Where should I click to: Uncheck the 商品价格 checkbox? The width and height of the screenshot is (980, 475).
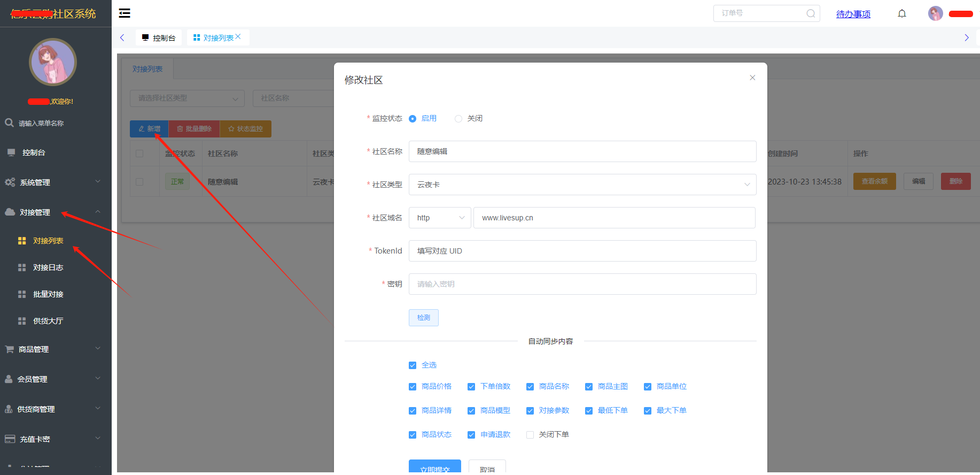pos(413,387)
